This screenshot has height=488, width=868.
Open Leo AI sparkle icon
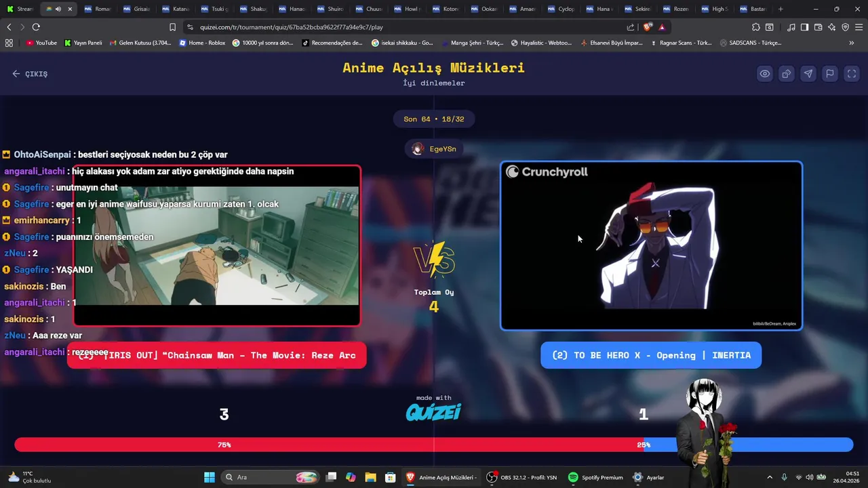pos(831,27)
